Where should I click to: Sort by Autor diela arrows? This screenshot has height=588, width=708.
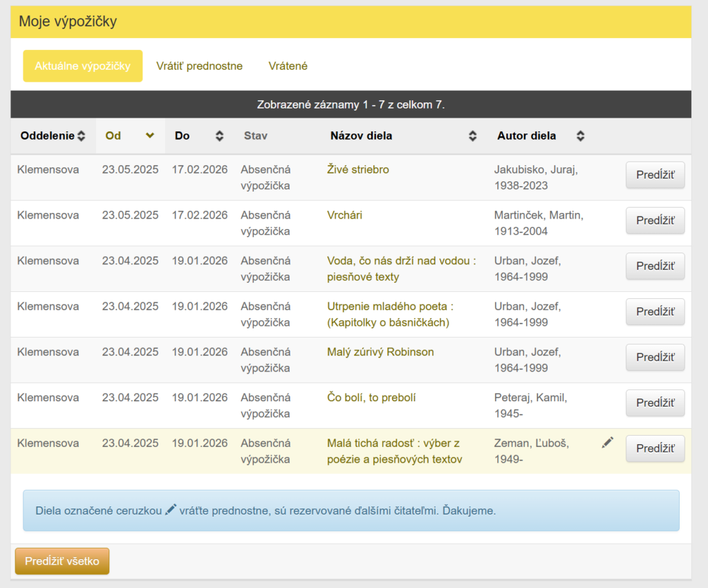581,136
